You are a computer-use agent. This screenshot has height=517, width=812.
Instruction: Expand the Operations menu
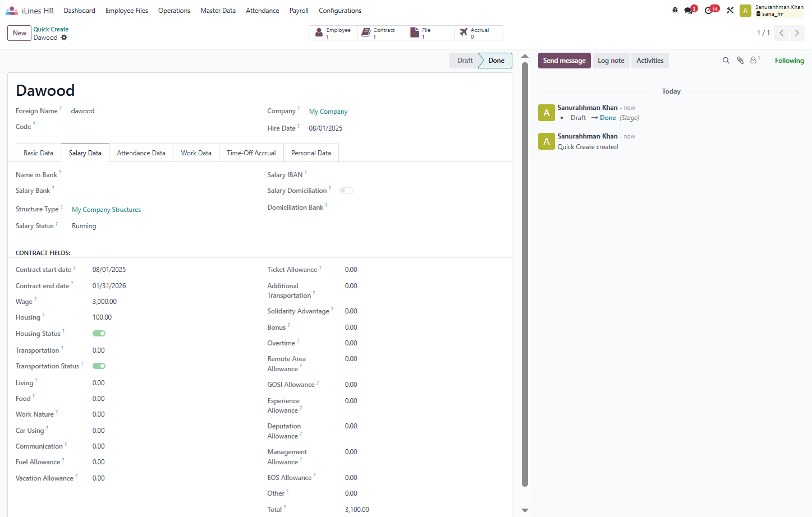[174, 11]
